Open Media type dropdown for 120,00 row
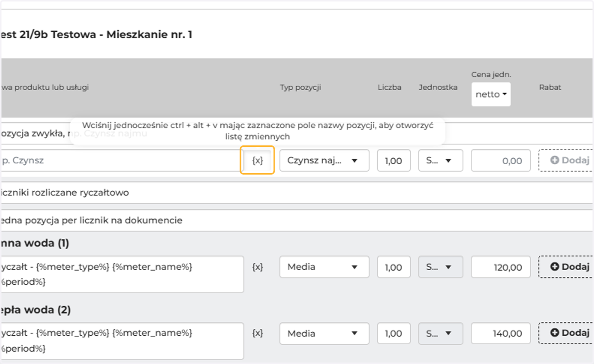 click(x=324, y=267)
